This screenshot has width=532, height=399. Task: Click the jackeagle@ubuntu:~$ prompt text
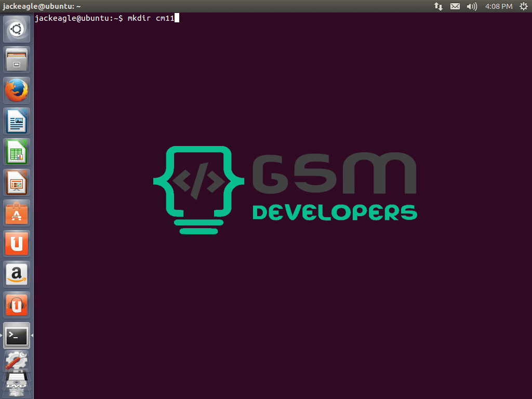coord(79,18)
